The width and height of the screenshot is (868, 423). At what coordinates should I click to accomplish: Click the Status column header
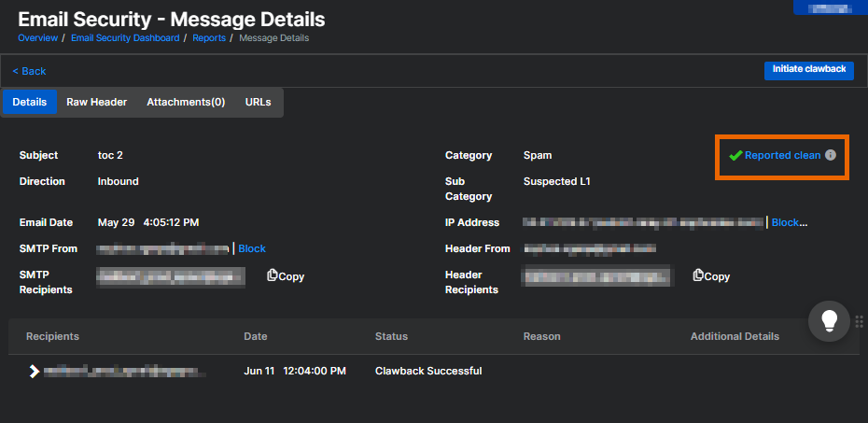point(391,336)
